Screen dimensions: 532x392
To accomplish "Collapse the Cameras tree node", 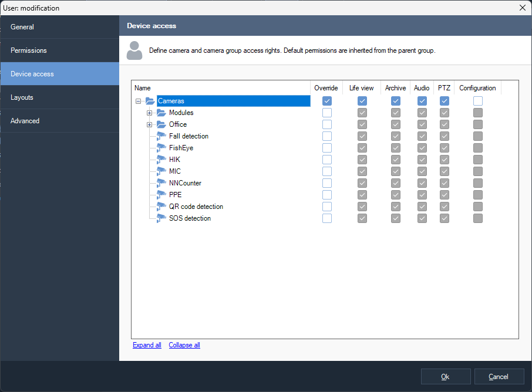I will [x=138, y=101].
